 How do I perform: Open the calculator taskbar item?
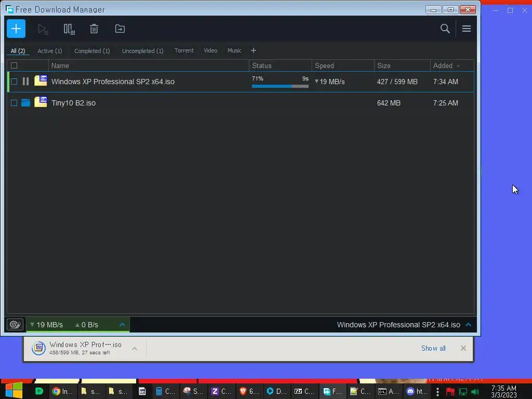tap(165, 391)
